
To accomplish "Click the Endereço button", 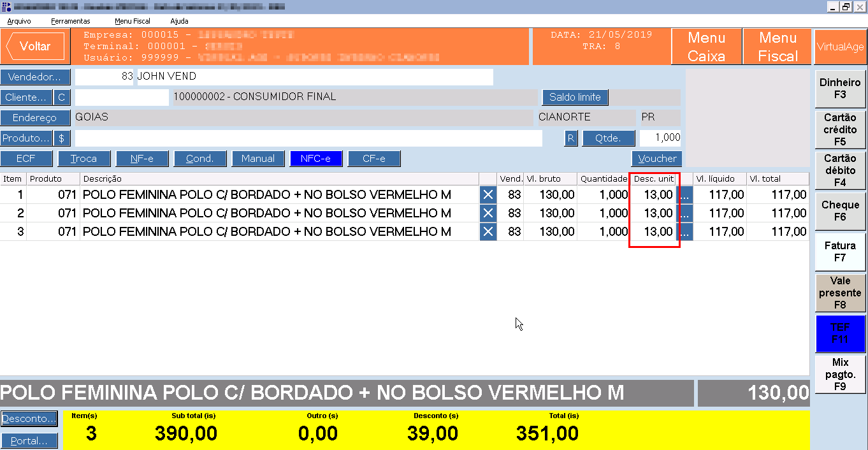I will coord(35,118).
